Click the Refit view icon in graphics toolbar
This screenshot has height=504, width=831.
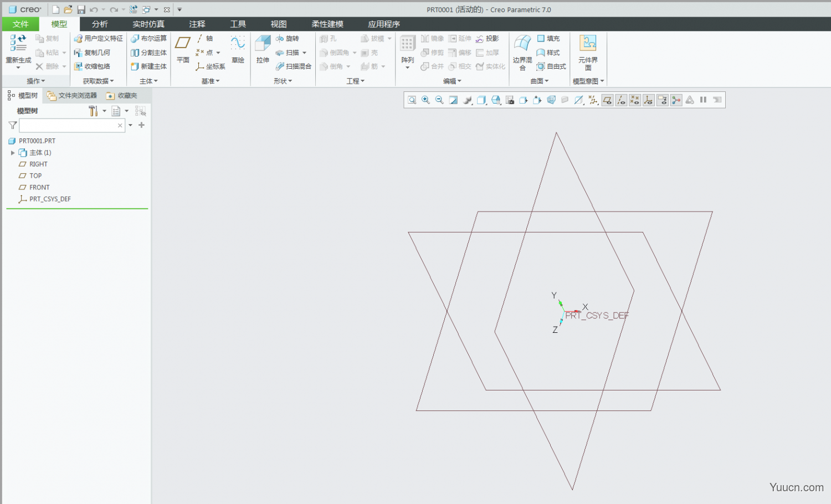pos(412,100)
